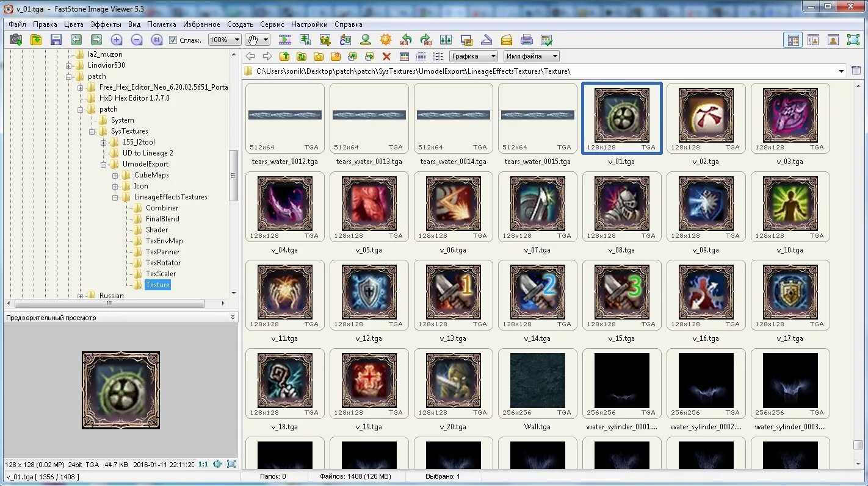Image resolution: width=868 pixels, height=486 pixels.
Task: Click the CB batch convert icon
Action: click(x=345, y=40)
